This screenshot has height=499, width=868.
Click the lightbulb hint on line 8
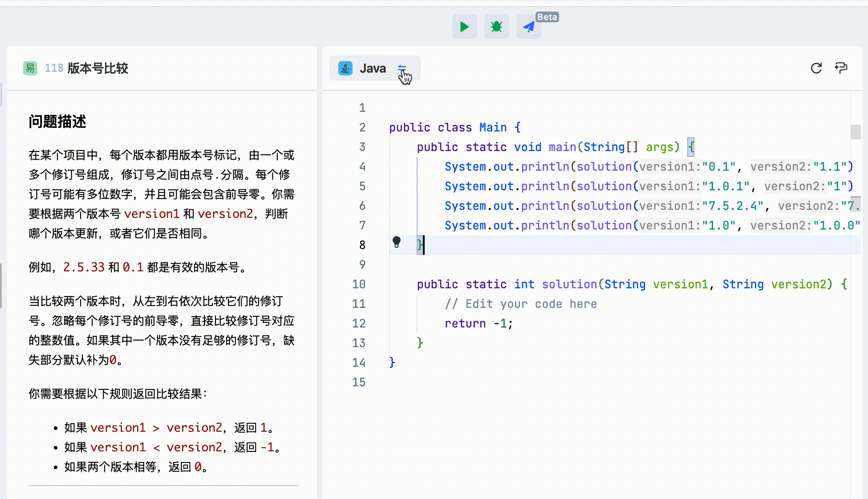(397, 242)
